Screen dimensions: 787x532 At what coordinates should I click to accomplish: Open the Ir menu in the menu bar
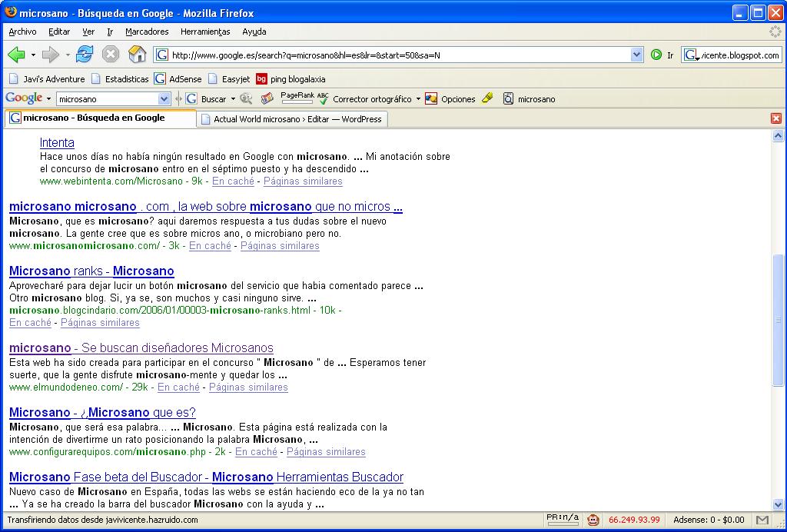click(x=110, y=32)
